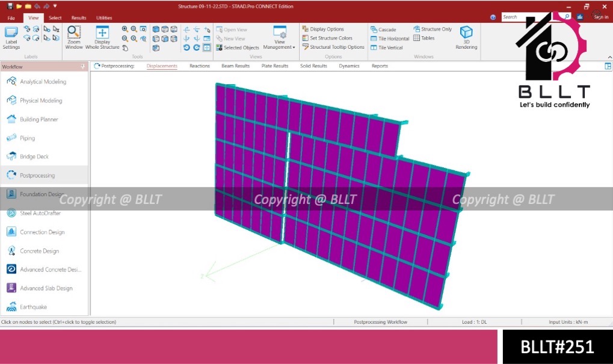Click the isometric cube view icon below the cube rows
Screen dimensions: 613x364
(x=156, y=48)
